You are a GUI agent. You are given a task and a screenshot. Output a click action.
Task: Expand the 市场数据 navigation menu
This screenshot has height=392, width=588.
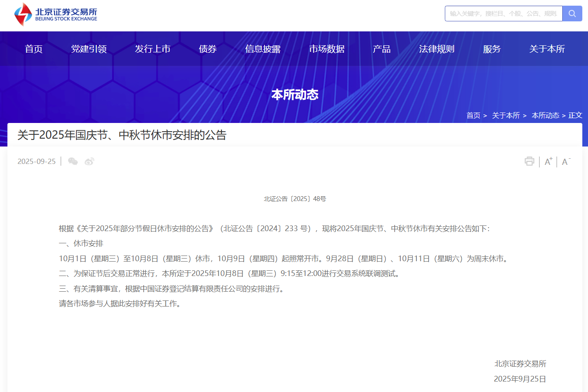327,49
